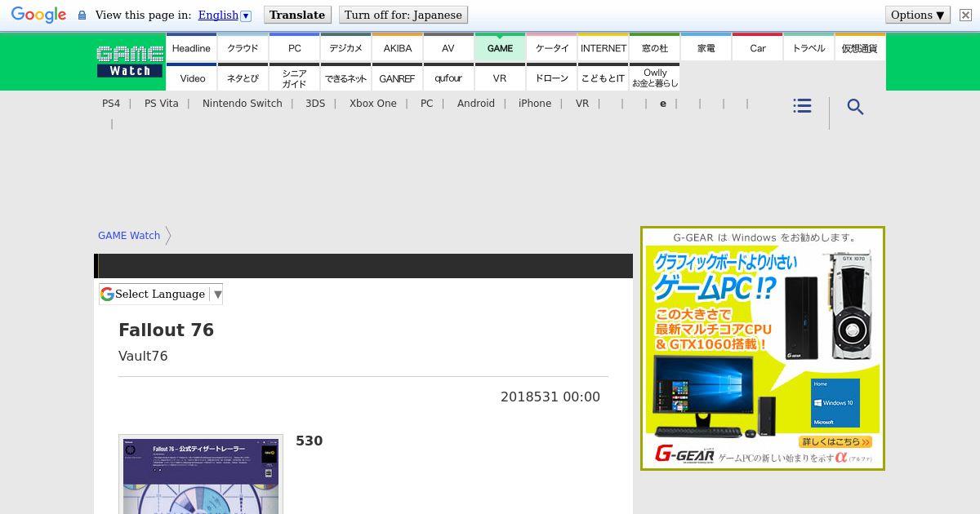This screenshot has height=514, width=980.
Task: Open the Select Language dropdown
Action: (161, 294)
